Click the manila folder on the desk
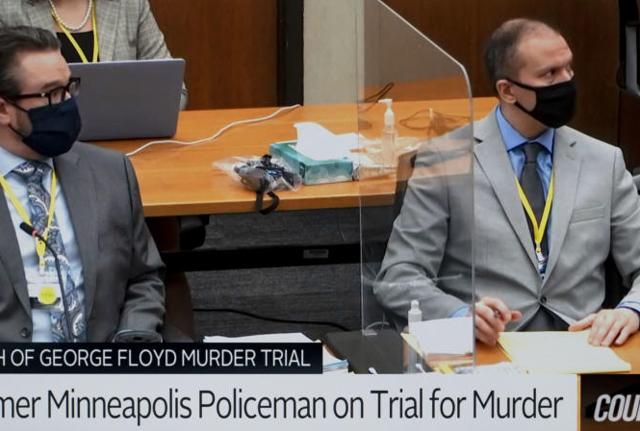Viewport: 640px width, 431px height. [x=564, y=352]
